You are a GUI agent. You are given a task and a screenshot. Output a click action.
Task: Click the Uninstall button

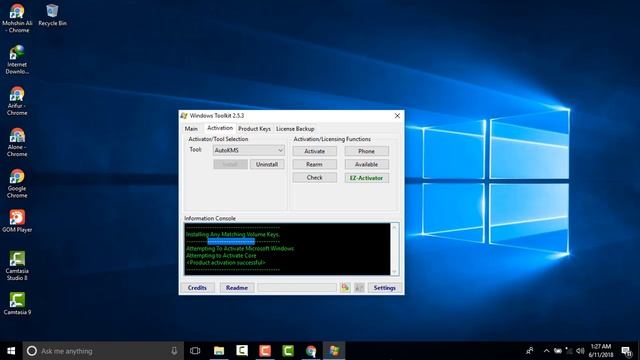click(267, 164)
